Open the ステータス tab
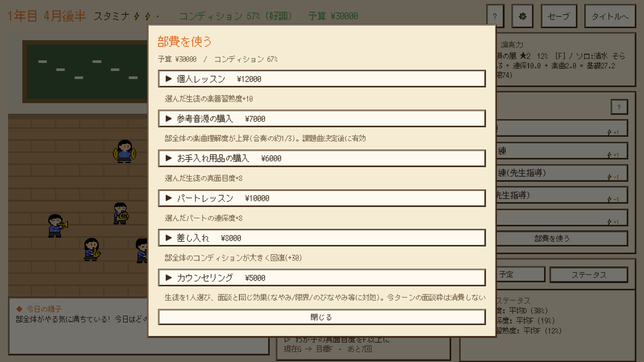This screenshot has height=362, width=644. tap(589, 275)
